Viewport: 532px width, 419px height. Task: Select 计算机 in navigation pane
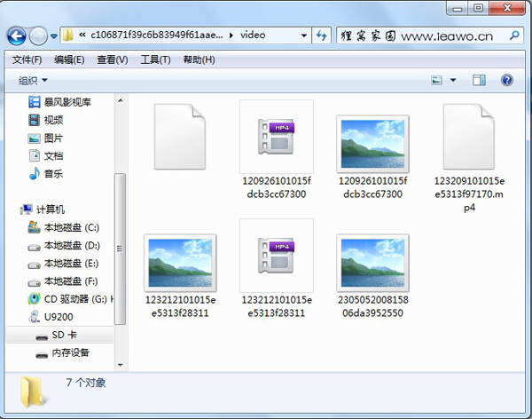pos(43,209)
